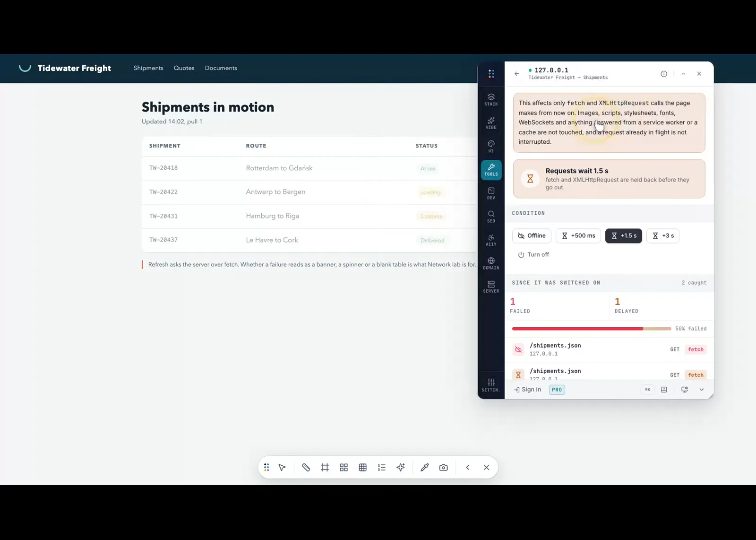Click the TW-20422 shipment cell
Image resolution: width=756 pixels, height=540 pixels.
(x=163, y=192)
